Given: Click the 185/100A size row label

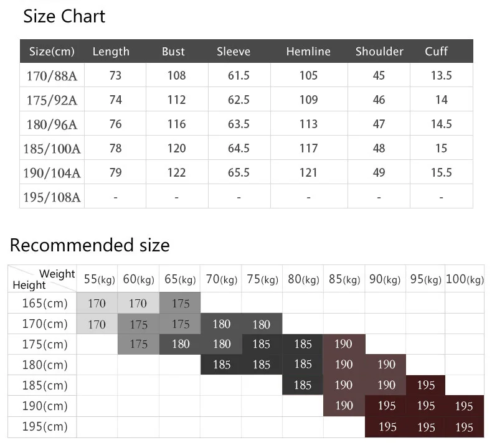Looking at the screenshot, I should tap(52, 149).
